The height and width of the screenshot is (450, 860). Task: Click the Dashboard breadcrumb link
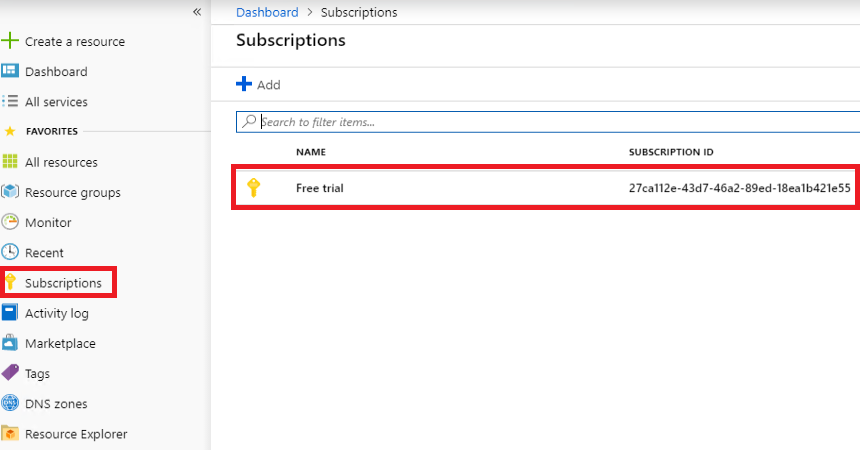click(x=267, y=12)
